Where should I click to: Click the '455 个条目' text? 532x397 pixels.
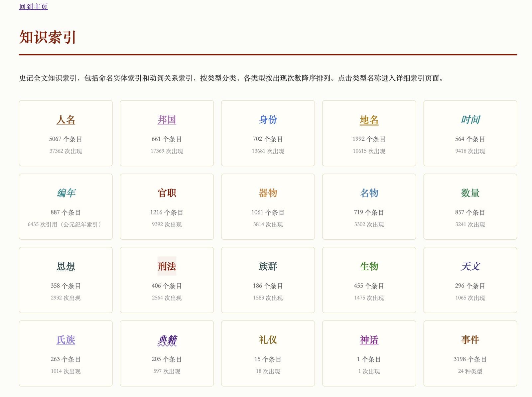coord(369,286)
